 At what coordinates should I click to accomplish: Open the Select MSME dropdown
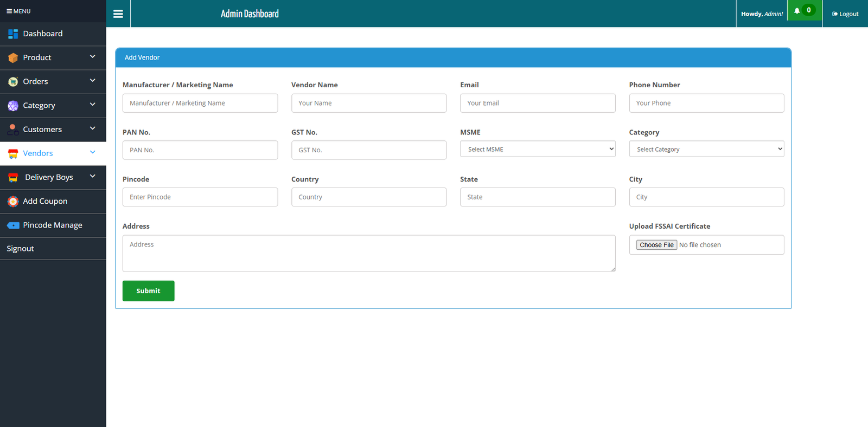coord(538,149)
